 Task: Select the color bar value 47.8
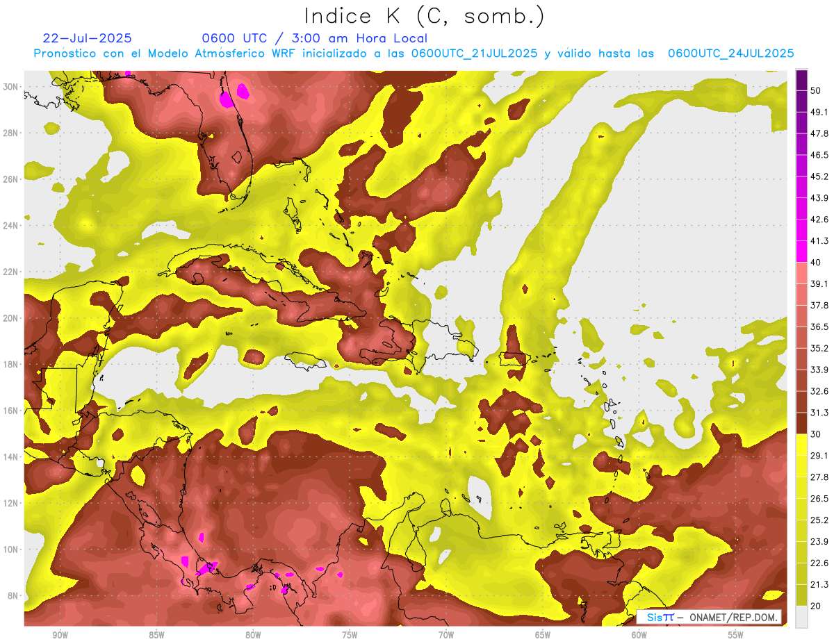click(819, 133)
